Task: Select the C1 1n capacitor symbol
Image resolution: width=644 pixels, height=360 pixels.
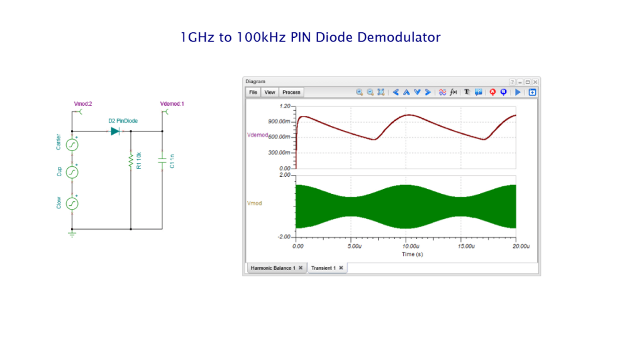Action: [x=162, y=161]
